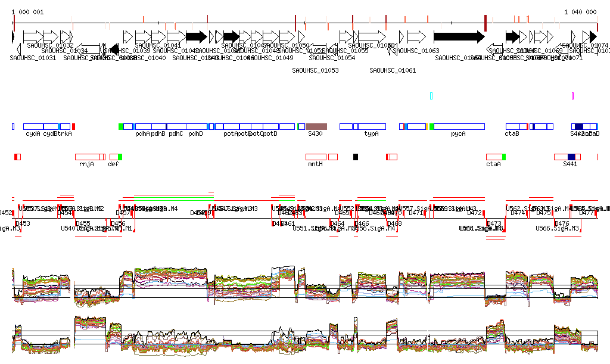
Task: Click the U566.SigA.M3 promoter label
Action: (x=558, y=228)
